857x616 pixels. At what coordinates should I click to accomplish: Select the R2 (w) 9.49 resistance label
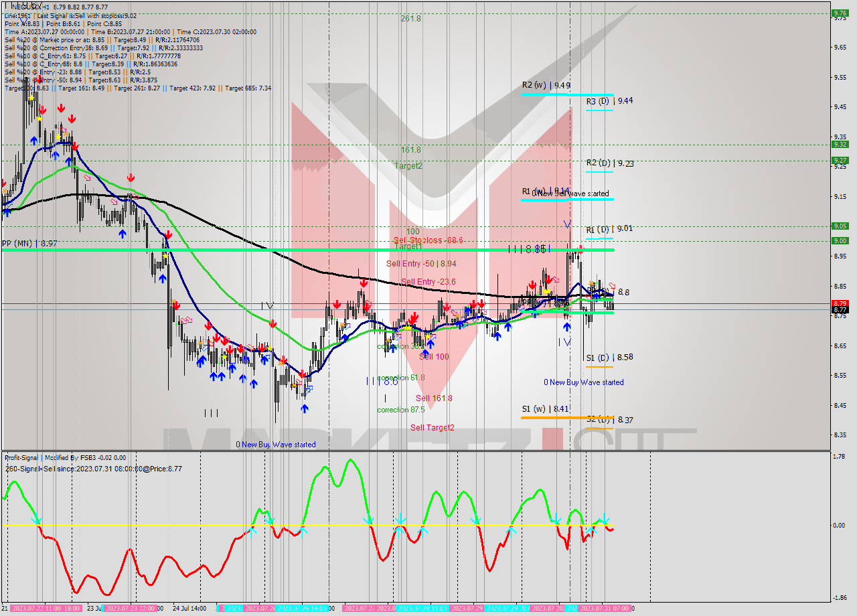click(546, 86)
